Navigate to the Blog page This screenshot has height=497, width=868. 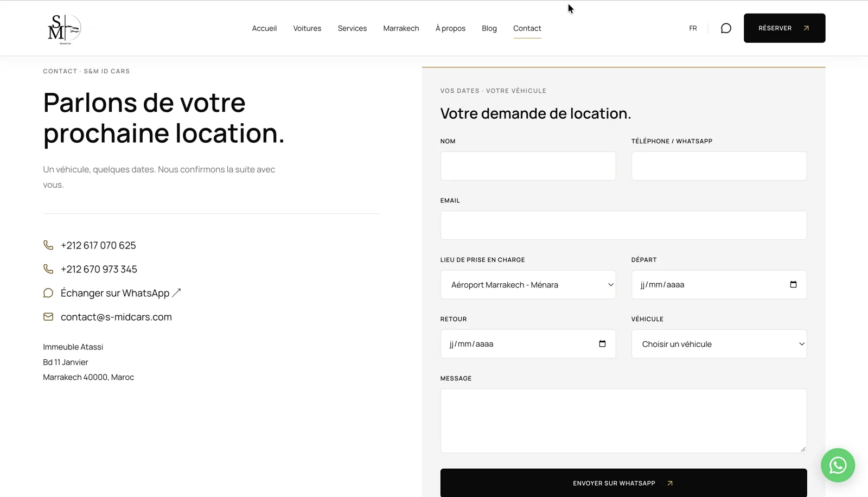pos(489,28)
